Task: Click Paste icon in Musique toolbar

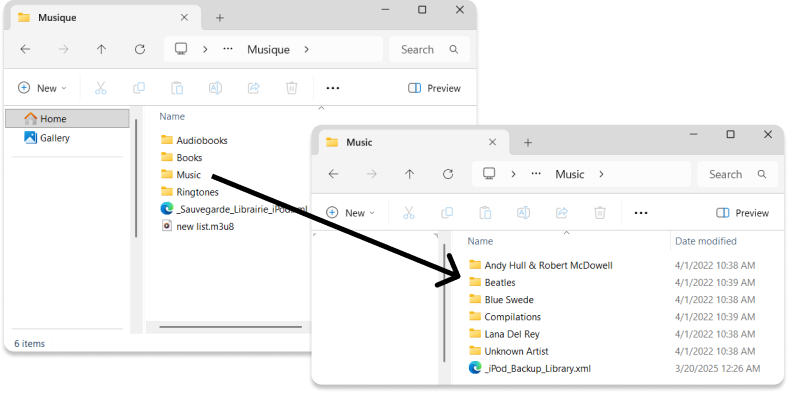Action: pyautogui.click(x=177, y=88)
